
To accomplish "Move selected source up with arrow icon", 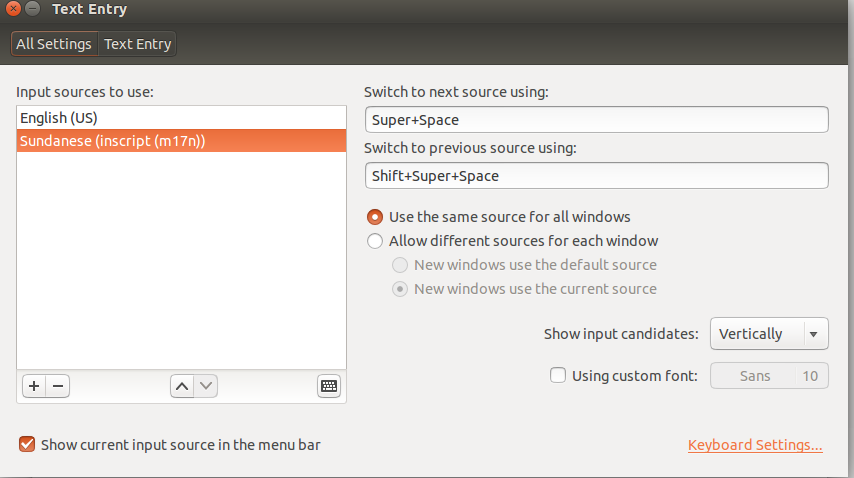I will click(x=181, y=386).
